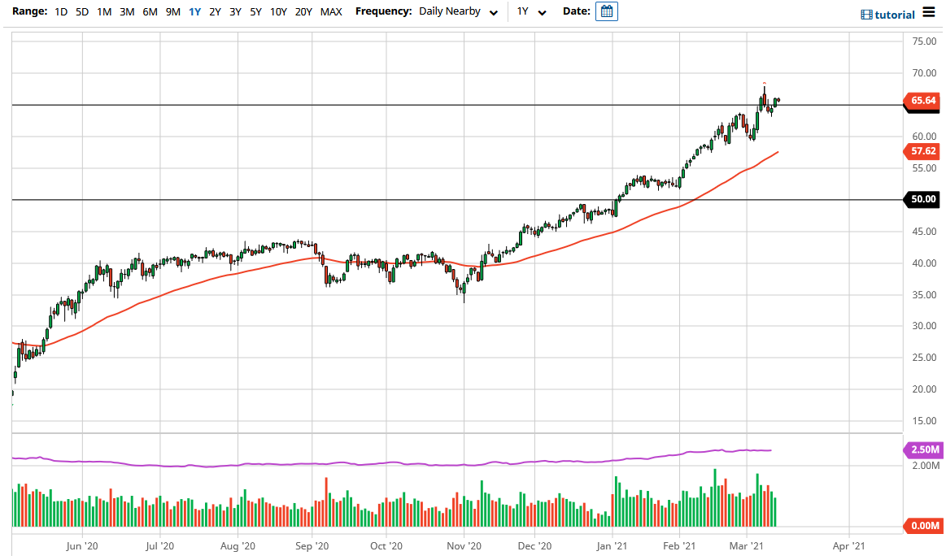Click the 57.62 moving average price flag
The width and height of the screenshot is (946, 560).
(922, 151)
